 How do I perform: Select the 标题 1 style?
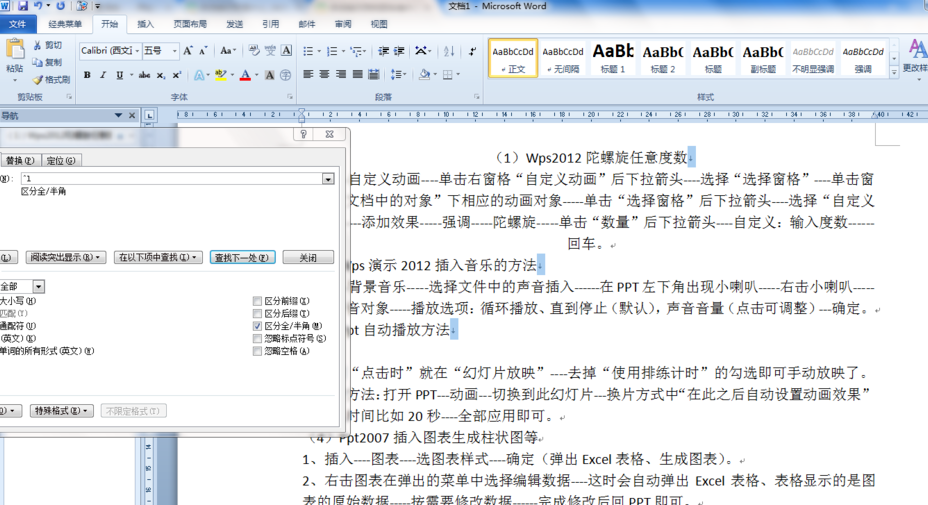(x=613, y=58)
